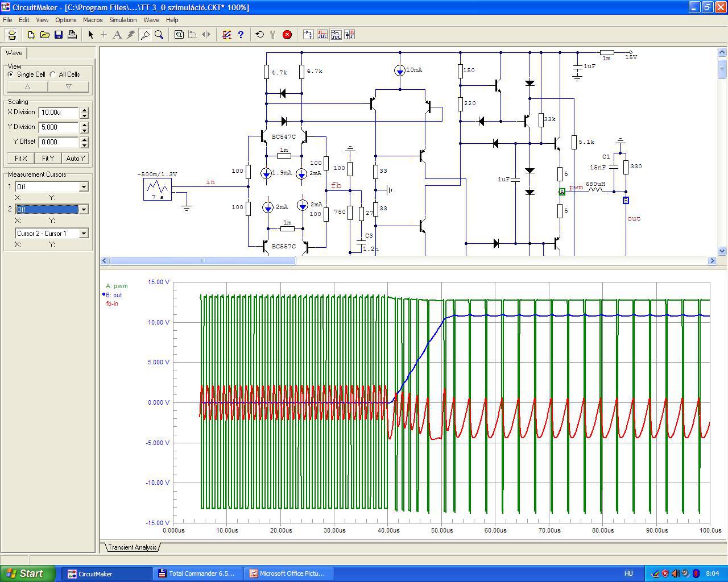Select the arrow pointer tool
Screen dimensions: 728x582
coord(90,35)
